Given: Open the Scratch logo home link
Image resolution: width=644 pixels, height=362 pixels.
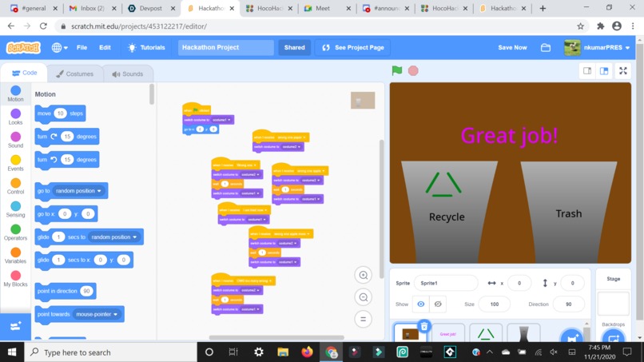Looking at the screenshot, I should [x=23, y=48].
